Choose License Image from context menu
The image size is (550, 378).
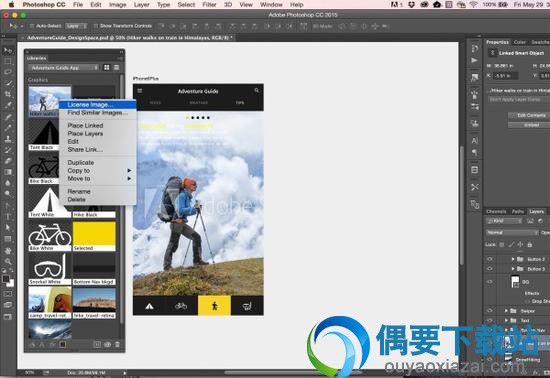pyautogui.click(x=98, y=104)
